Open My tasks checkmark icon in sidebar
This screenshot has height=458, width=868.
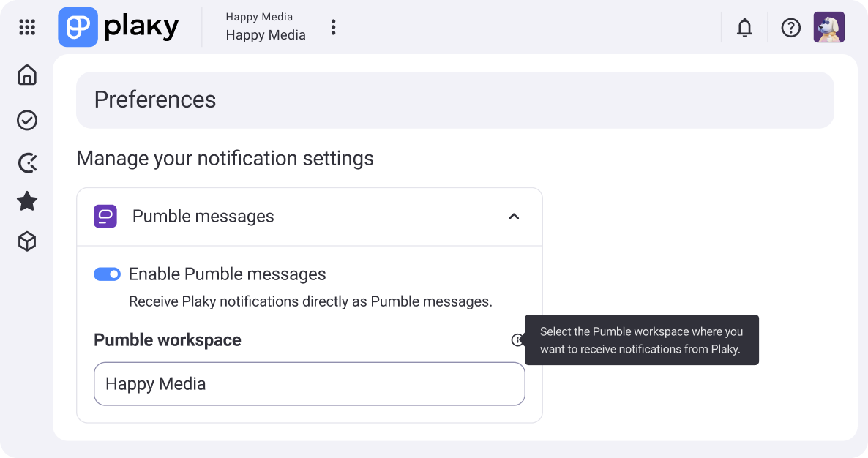coord(27,120)
